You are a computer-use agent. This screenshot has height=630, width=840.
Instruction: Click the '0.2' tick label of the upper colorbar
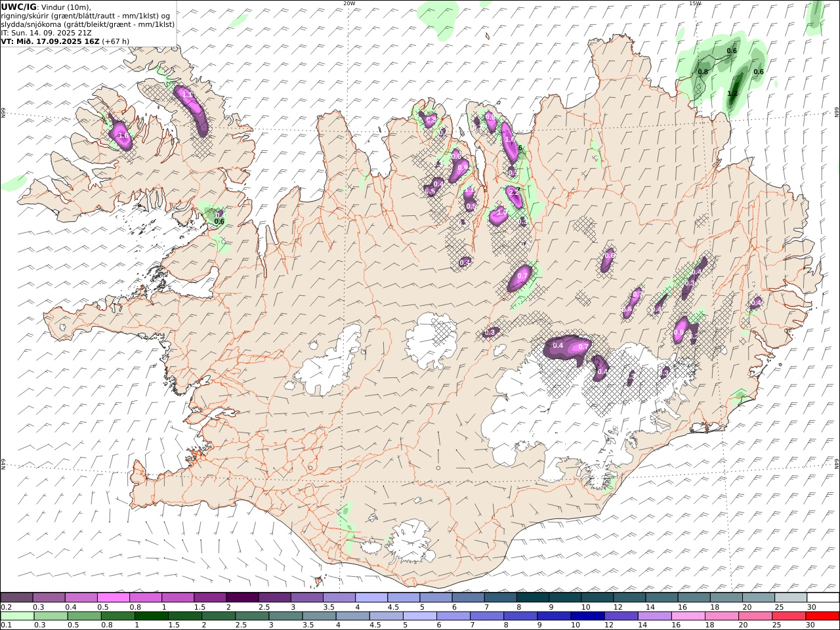(x=6, y=607)
